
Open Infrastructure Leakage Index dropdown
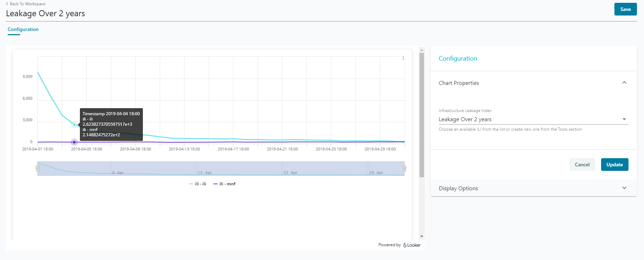click(533, 119)
